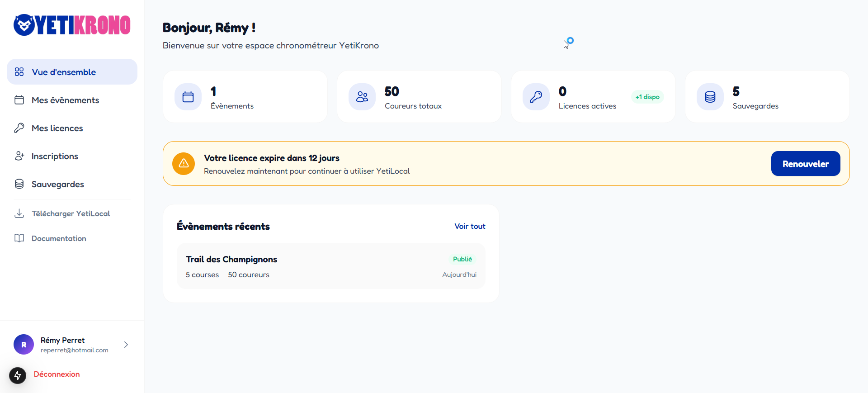Go to Mes évènements

(65, 100)
